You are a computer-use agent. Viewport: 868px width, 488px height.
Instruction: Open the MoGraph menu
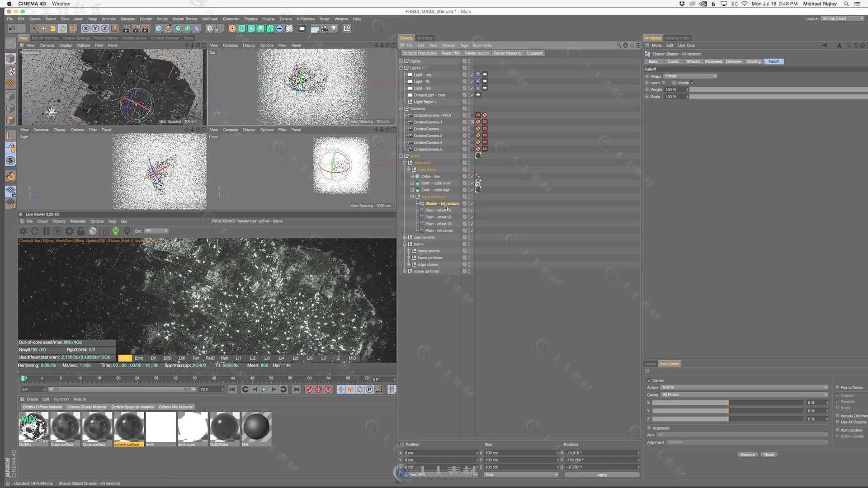[x=210, y=19]
